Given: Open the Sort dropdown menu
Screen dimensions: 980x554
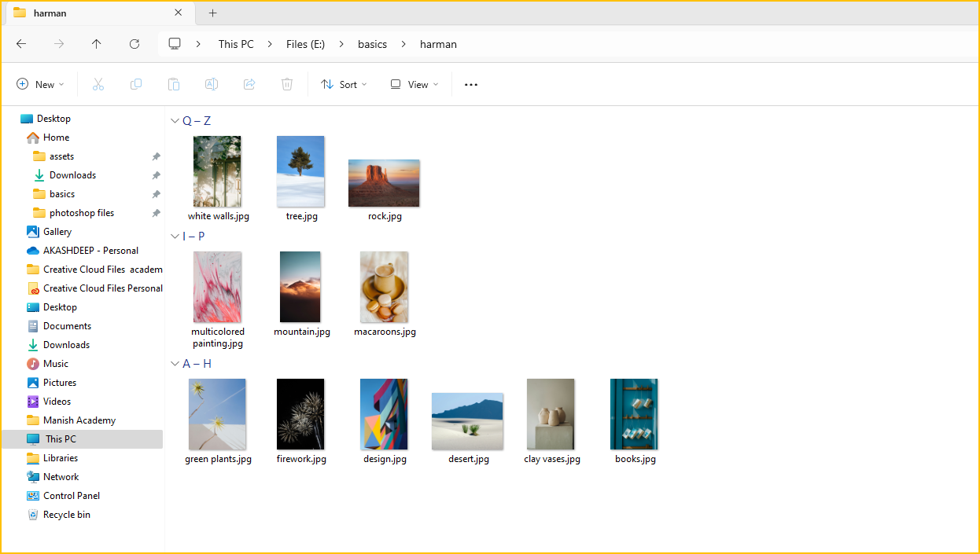Looking at the screenshot, I should click(x=344, y=85).
